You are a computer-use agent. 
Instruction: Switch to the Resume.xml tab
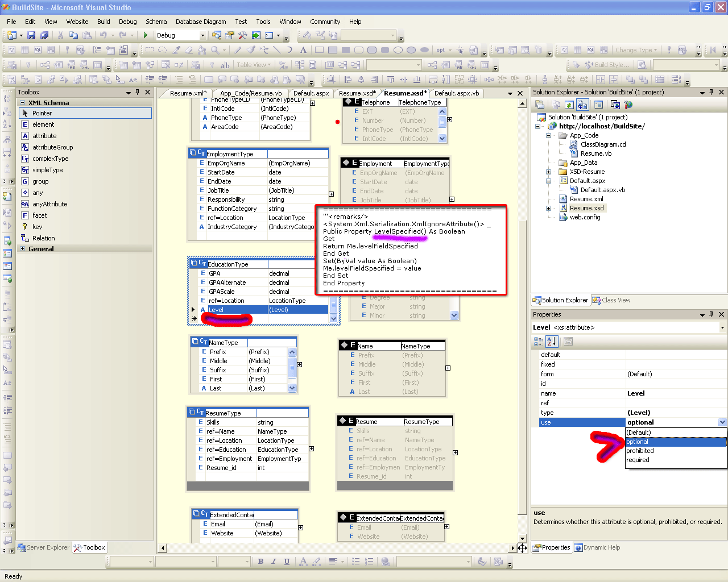tap(188, 93)
